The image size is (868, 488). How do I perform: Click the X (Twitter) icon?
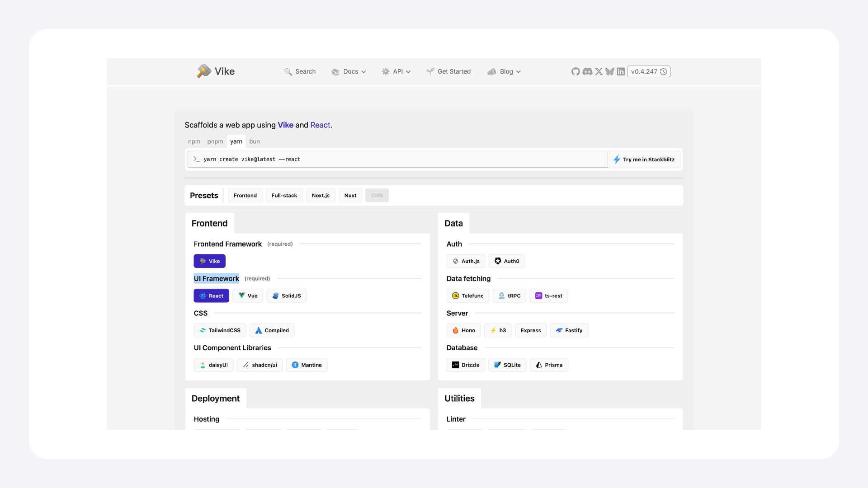coord(599,71)
